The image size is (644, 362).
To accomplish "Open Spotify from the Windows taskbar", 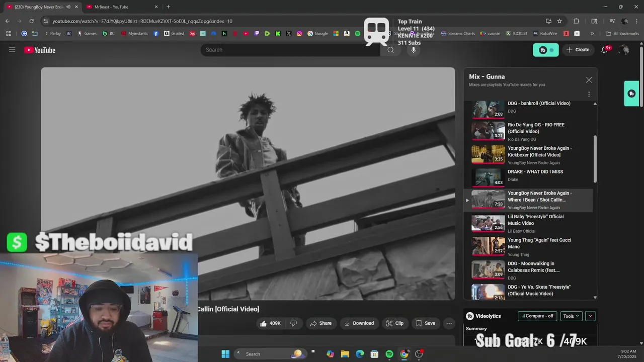I will tap(389, 354).
